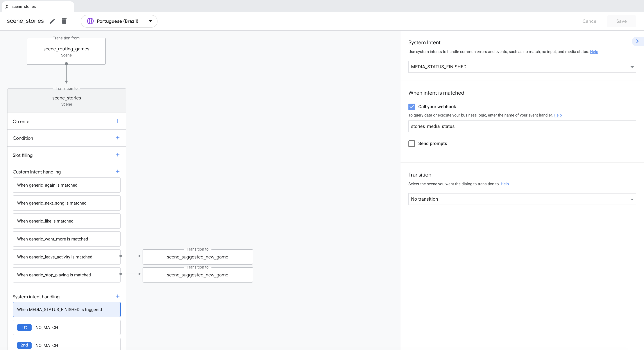Click the trash icon to delete the scene

(64, 21)
